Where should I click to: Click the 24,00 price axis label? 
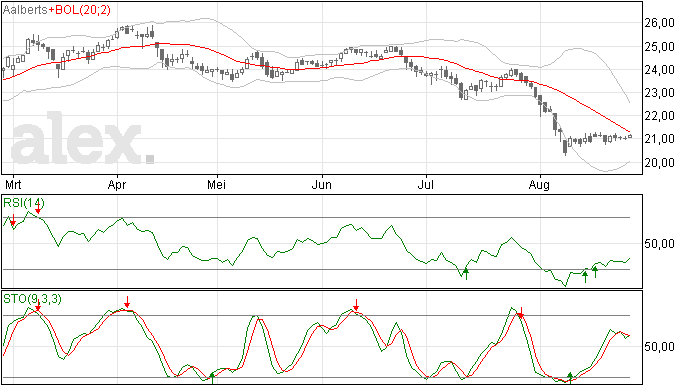[x=659, y=70]
